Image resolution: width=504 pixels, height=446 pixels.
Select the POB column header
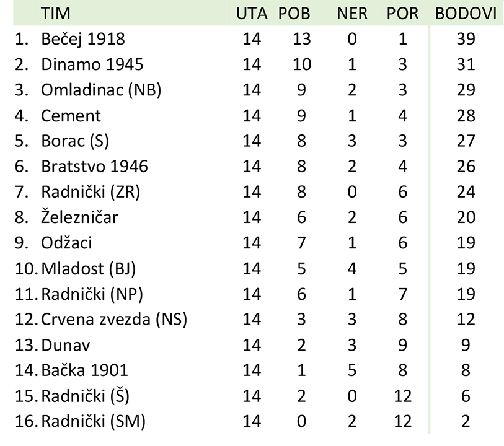point(294,14)
